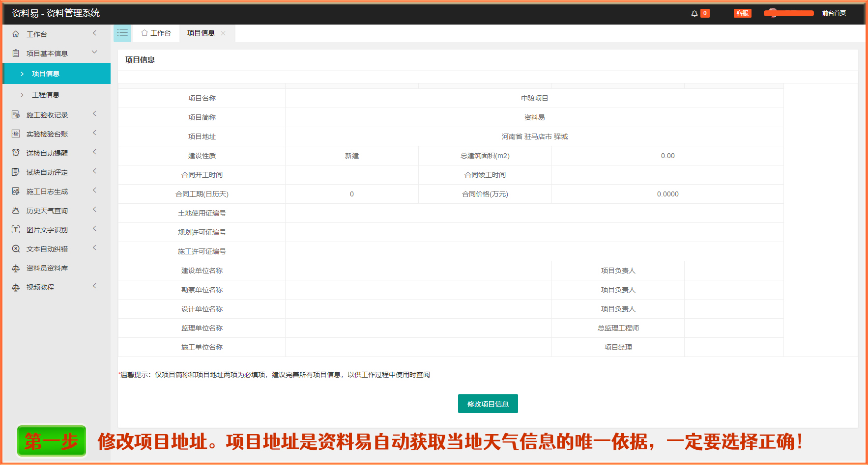
Task: Go to 前台首页 link
Action: [x=834, y=13]
